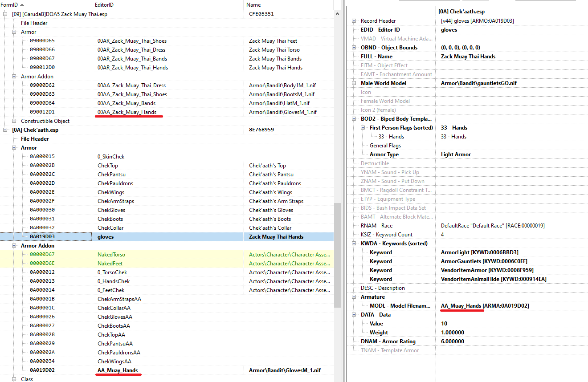Select the ChekCollar armor record

167,228
